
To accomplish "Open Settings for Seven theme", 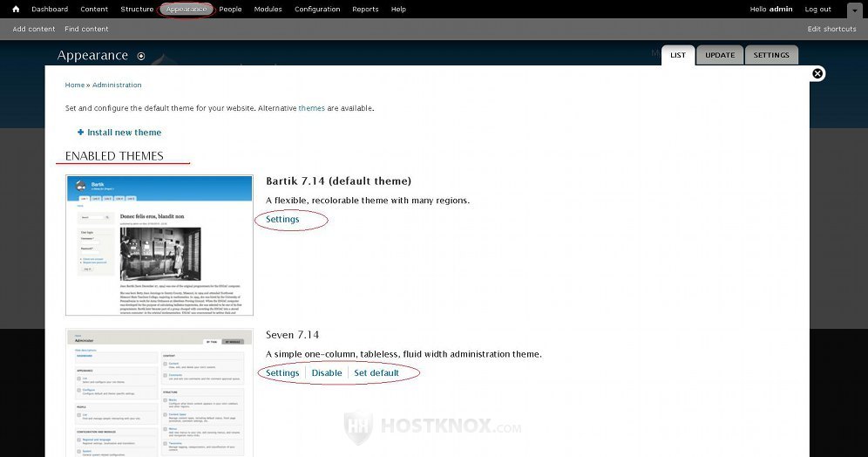I will point(282,372).
